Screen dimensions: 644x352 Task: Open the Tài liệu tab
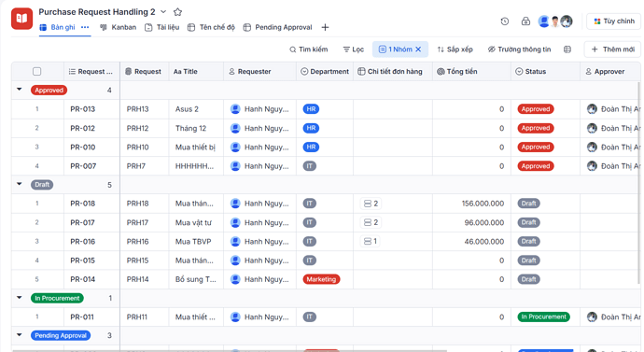[x=161, y=27]
